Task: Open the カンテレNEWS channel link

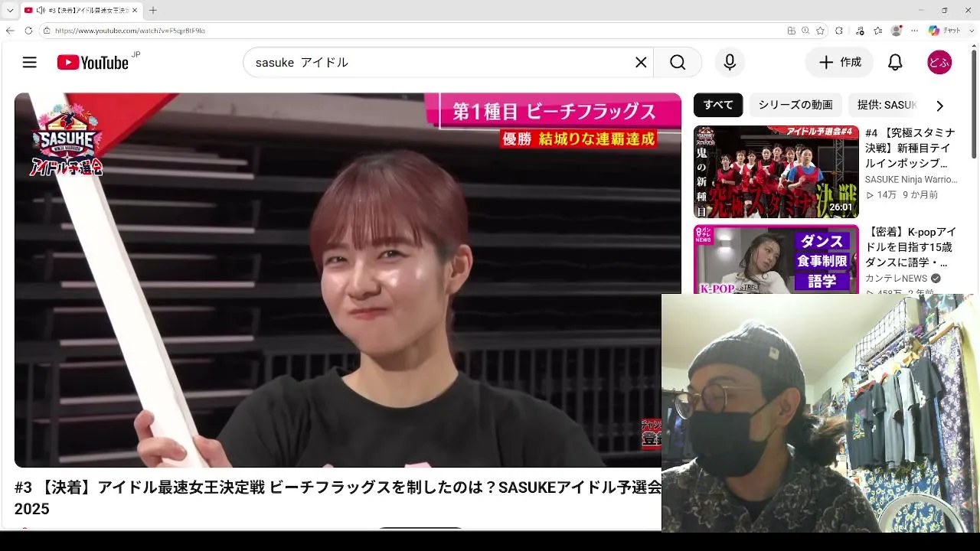Action: 896,279
